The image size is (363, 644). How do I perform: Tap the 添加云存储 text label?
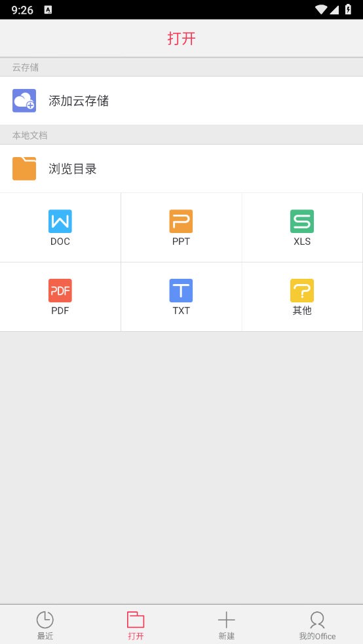pos(79,101)
